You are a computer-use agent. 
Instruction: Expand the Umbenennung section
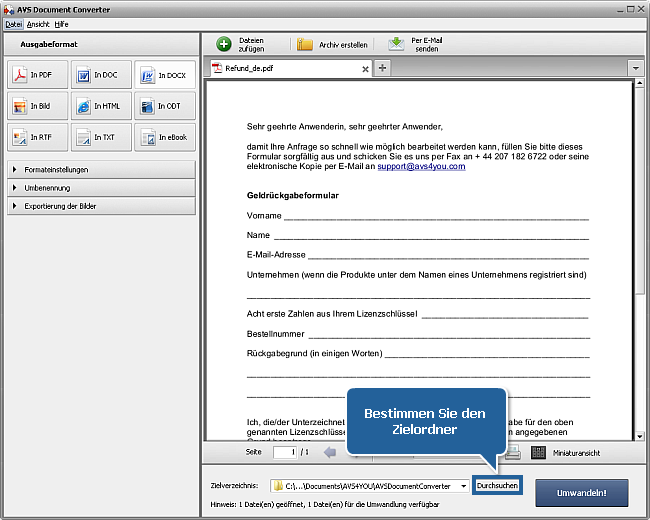coord(101,188)
